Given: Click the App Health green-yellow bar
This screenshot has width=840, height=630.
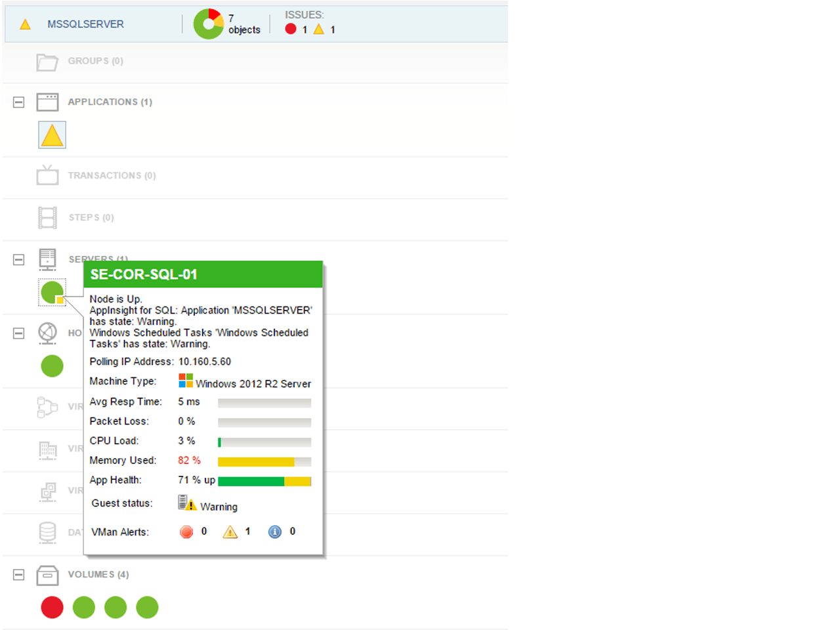Looking at the screenshot, I should click(264, 482).
